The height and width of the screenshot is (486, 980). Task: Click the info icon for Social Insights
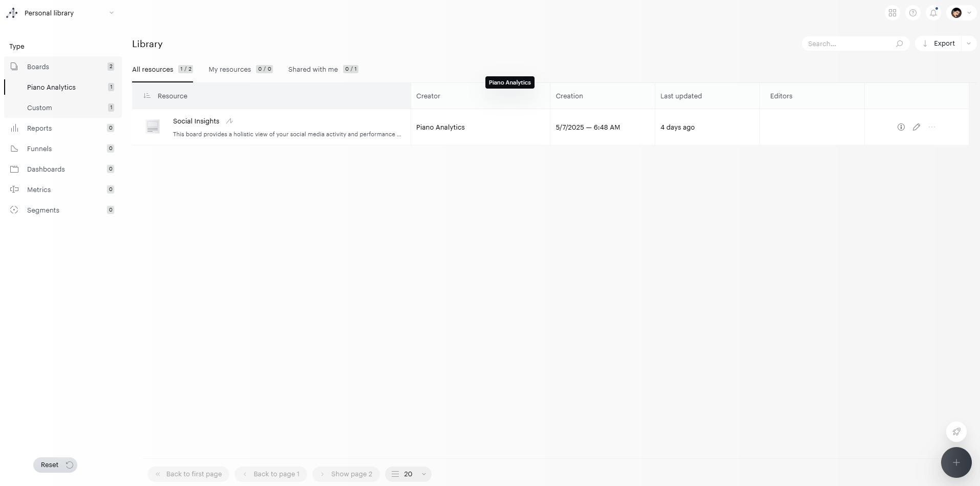pos(901,127)
